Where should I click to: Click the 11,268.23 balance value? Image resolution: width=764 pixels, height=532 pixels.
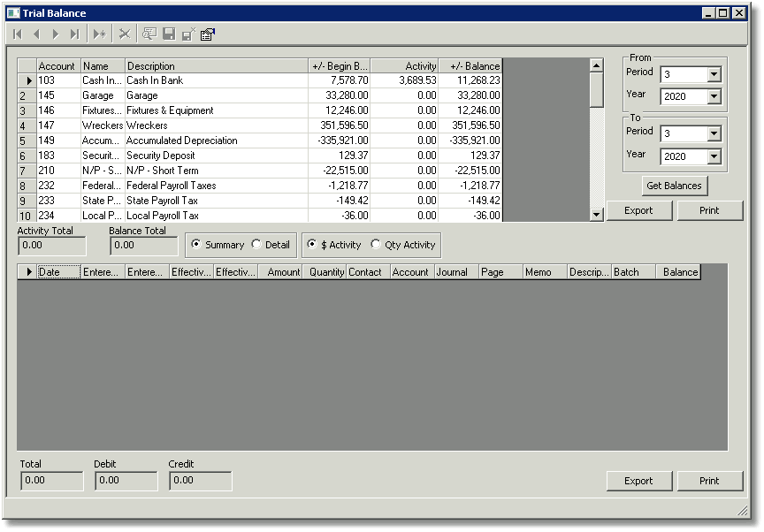(x=470, y=80)
